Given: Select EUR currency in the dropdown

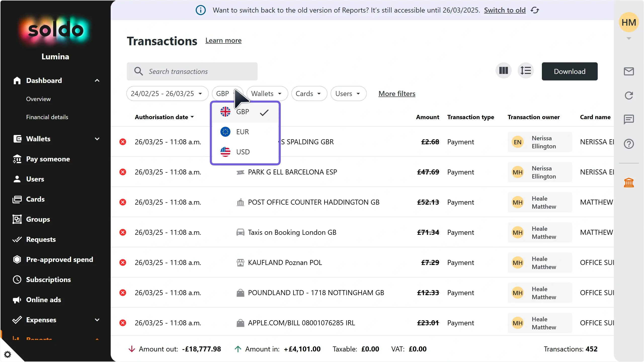Looking at the screenshot, I should point(242,131).
